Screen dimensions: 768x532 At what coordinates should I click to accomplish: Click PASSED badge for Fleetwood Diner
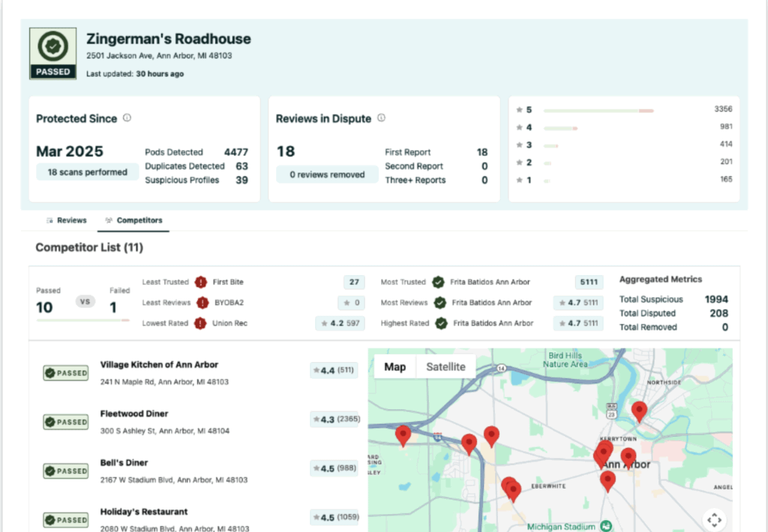66,422
